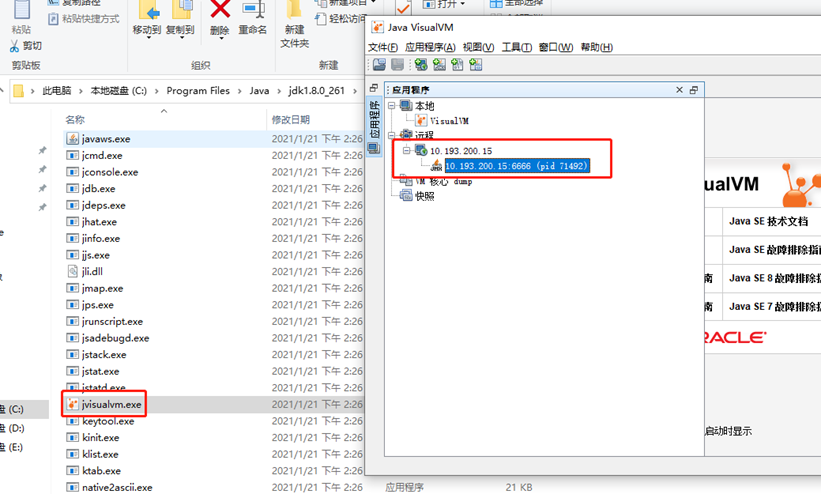821x494 pixels.
Task: Open Java SE 技术文档 link
Action: [x=768, y=221]
